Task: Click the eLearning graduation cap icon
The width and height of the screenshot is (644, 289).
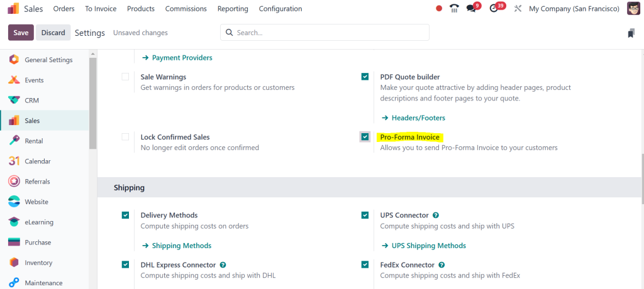Action: click(14, 222)
